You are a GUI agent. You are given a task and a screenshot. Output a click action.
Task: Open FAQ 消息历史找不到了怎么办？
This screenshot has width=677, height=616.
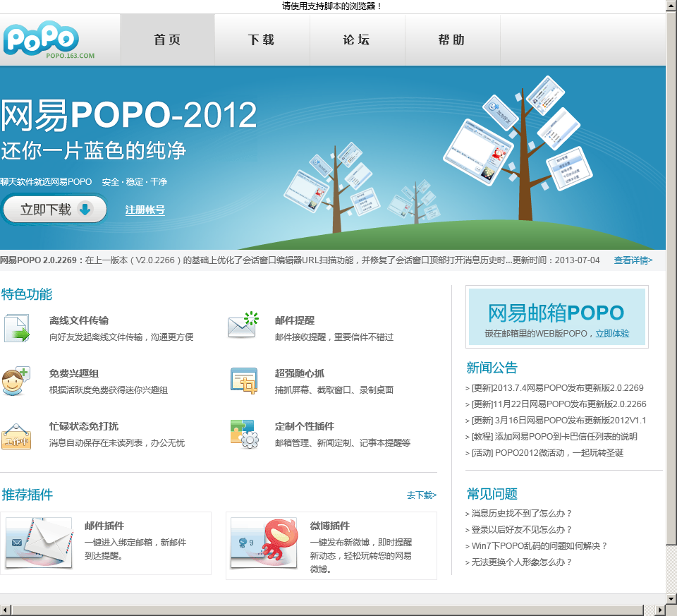(x=522, y=513)
